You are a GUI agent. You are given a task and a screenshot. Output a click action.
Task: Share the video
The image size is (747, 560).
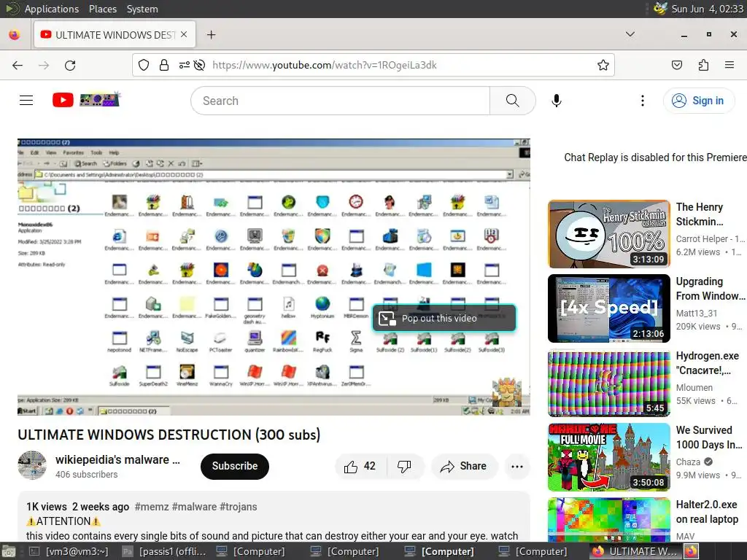pyautogui.click(x=465, y=466)
